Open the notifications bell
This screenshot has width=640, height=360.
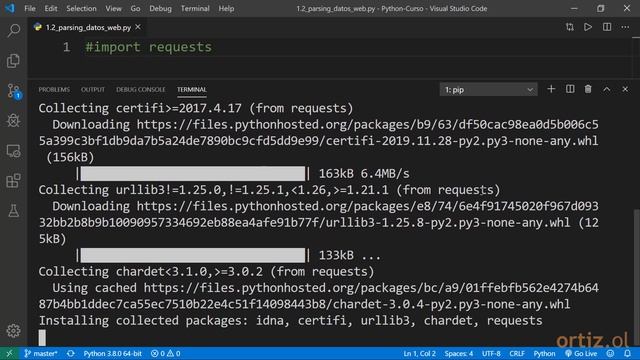[x=627, y=353]
